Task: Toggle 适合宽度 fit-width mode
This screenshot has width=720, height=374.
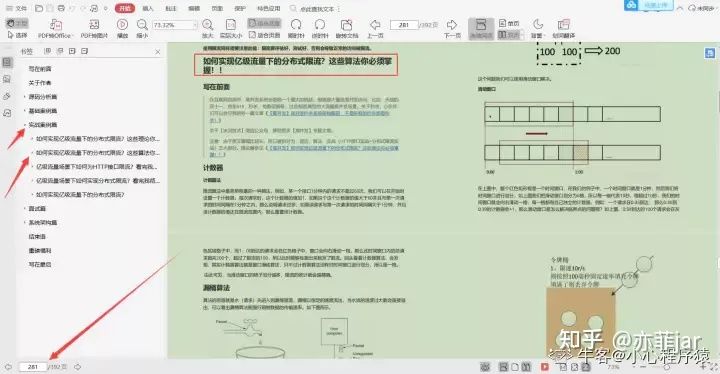Action: tap(264, 23)
